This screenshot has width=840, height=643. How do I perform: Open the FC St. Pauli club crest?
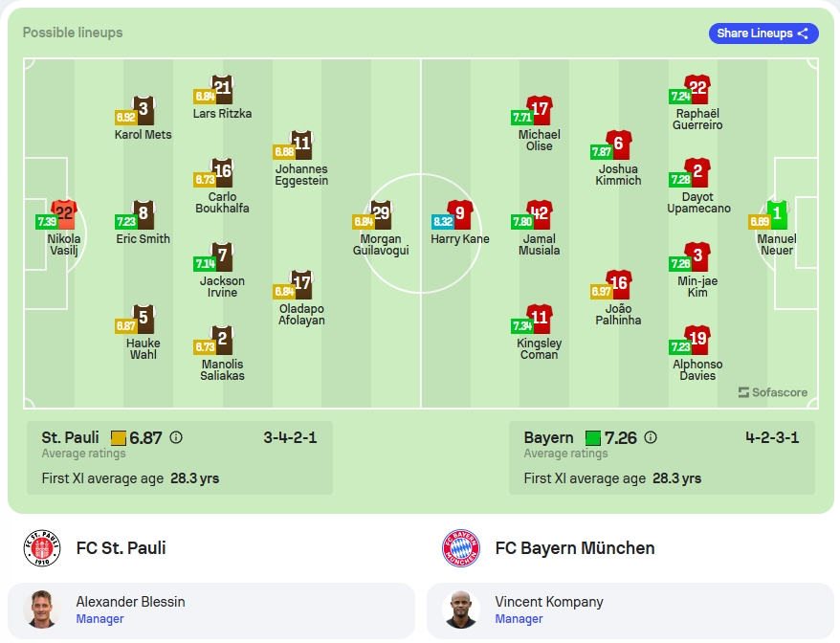pos(42,548)
